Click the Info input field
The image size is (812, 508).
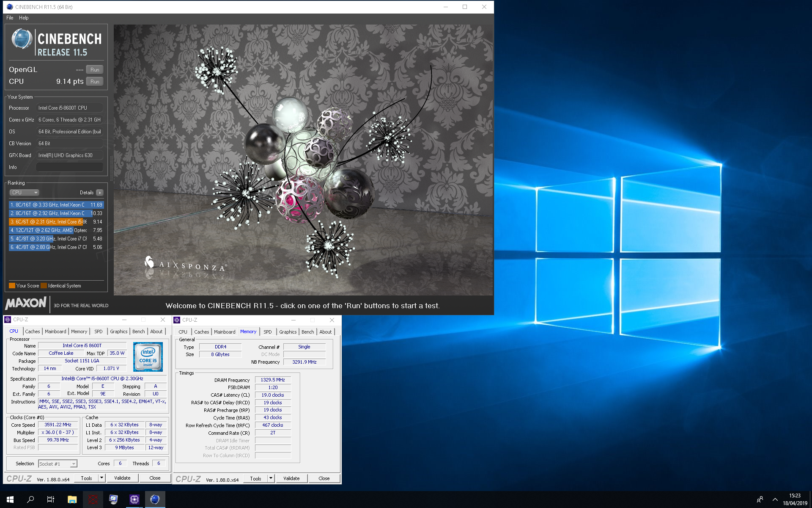click(x=70, y=167)
